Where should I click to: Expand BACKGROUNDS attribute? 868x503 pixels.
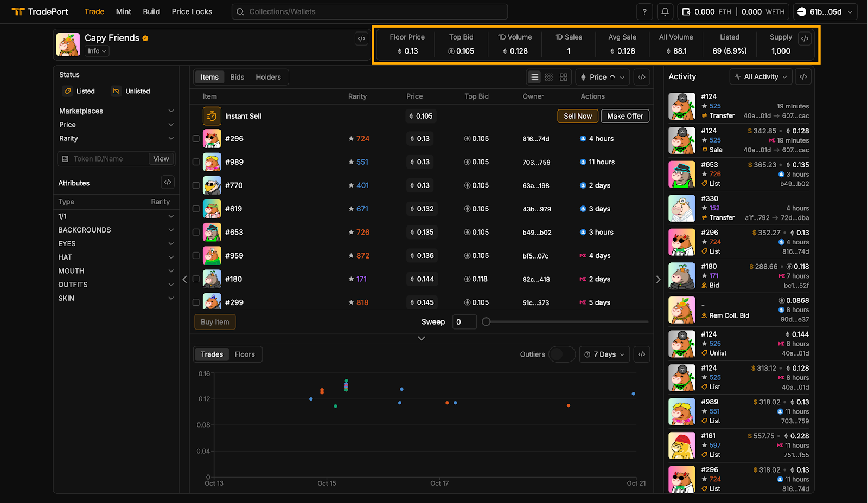[117, 230]
